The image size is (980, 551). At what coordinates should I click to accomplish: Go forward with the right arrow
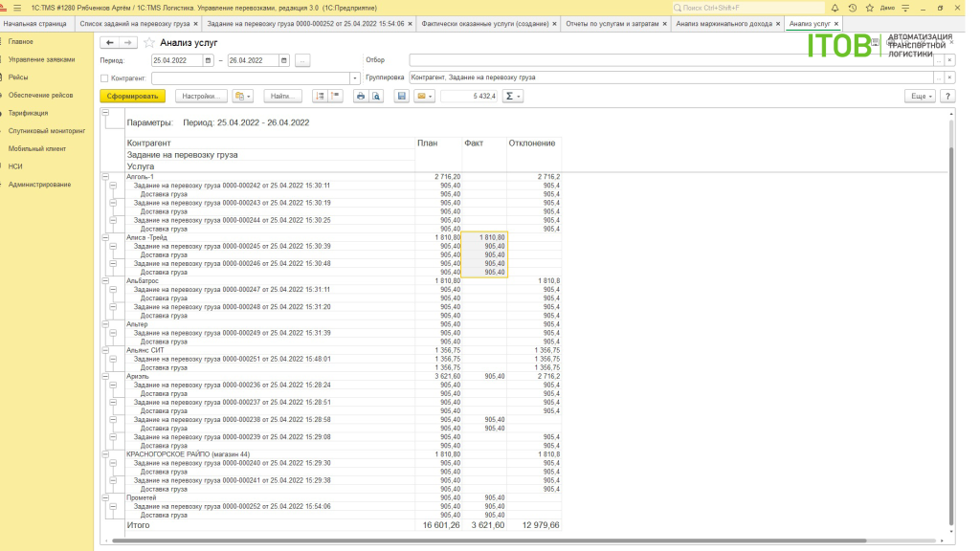point(127,42)
